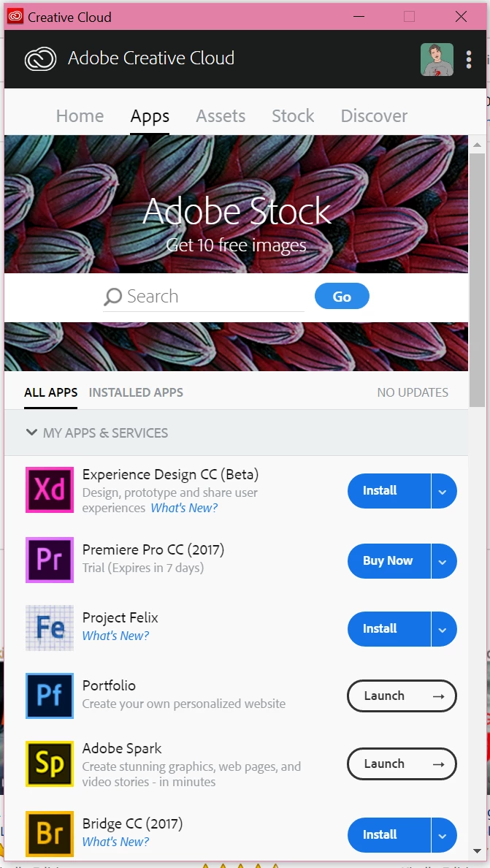This screenshot has height=868, width=490.
Task: Open the Project Felix Install dropdown arrow
Action: (x=443, y=629)
